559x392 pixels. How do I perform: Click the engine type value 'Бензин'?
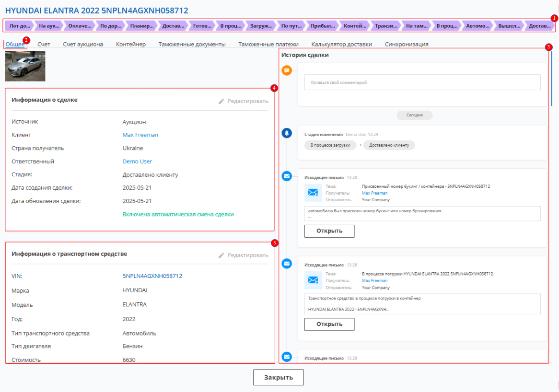pyautogui.click(x=132, y=346)
